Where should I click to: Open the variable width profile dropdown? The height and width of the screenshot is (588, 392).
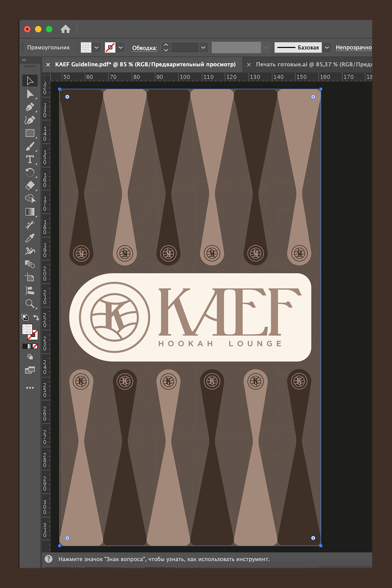[266, 48]
